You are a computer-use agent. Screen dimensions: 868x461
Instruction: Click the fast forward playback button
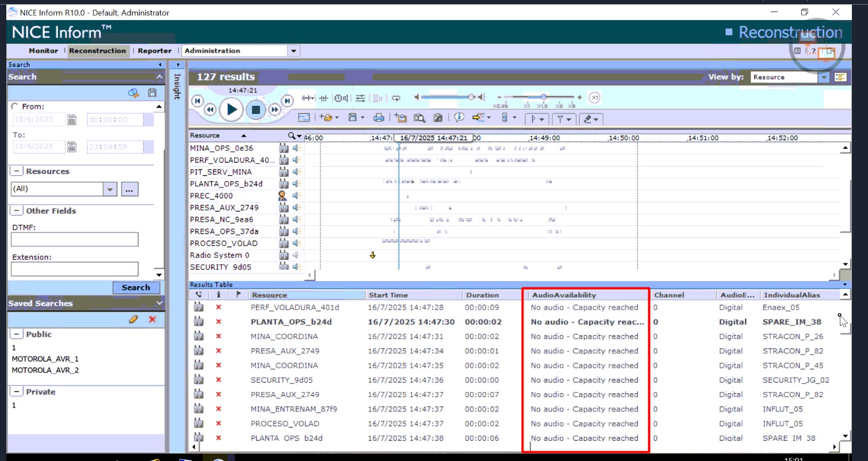click(x=275, y=109)
